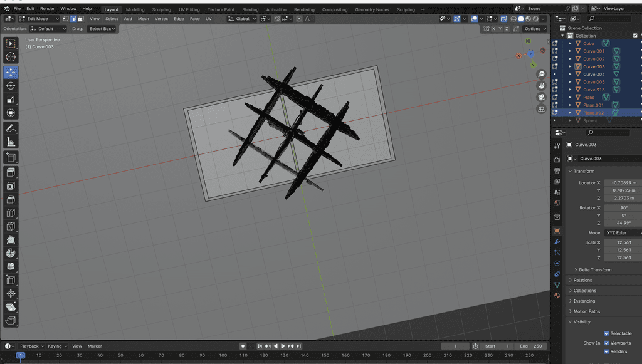Open the Render menu
This screenshot has width=642, height=364.
(47, 9)
